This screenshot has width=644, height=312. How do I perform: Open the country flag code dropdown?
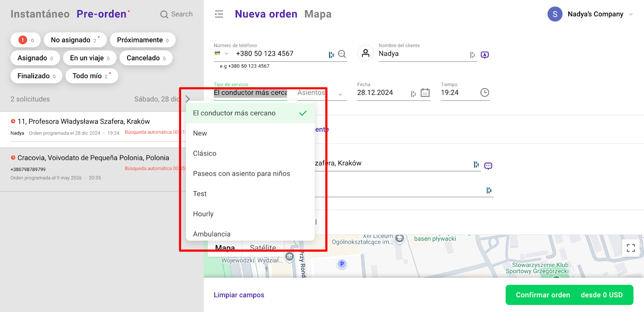click(x=221, y=54)
